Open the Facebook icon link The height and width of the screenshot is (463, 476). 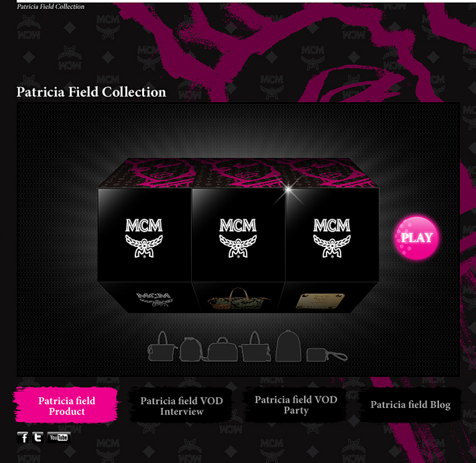[x=23, y=438]
